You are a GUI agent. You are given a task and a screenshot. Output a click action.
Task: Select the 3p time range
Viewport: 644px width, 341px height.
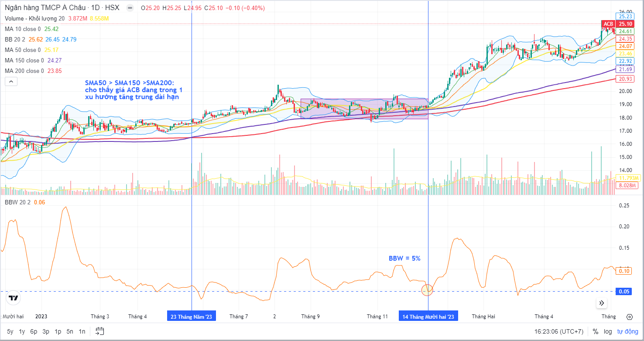46,331
